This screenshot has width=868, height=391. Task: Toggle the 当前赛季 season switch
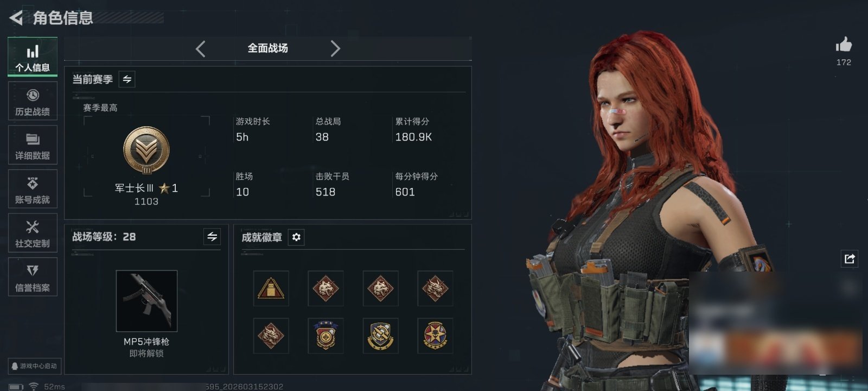127,79
